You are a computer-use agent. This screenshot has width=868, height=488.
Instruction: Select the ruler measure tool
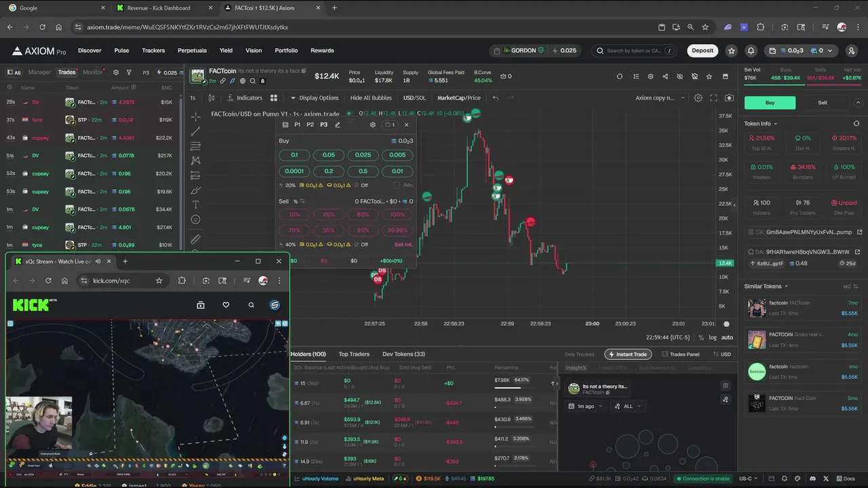click(x=196, y=239)
